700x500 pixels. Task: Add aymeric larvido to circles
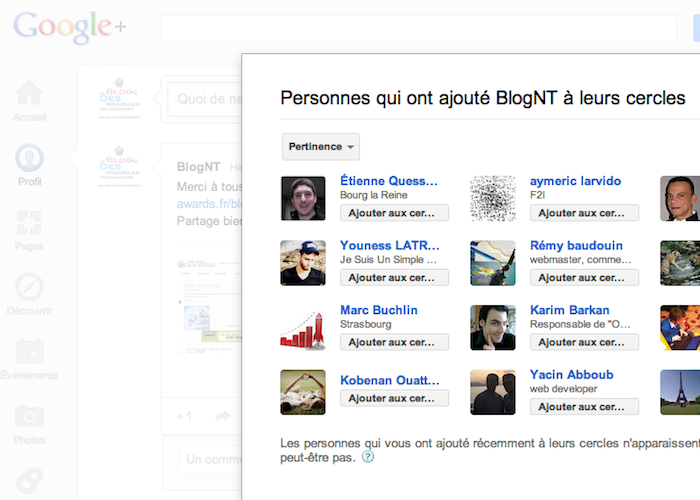pyautogui.click(x=584, y=213)
